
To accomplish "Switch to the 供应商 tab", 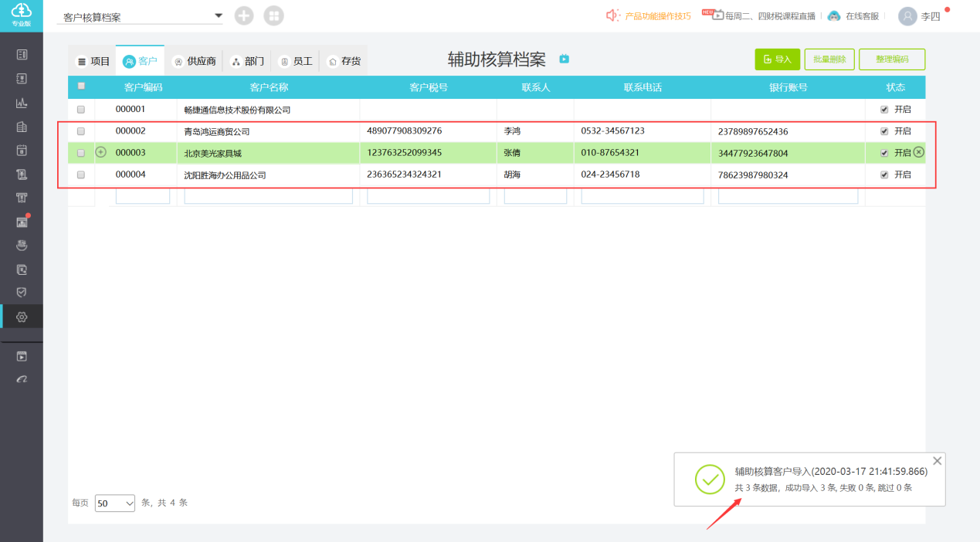I will pyautogui.click(x=195, y=61).
